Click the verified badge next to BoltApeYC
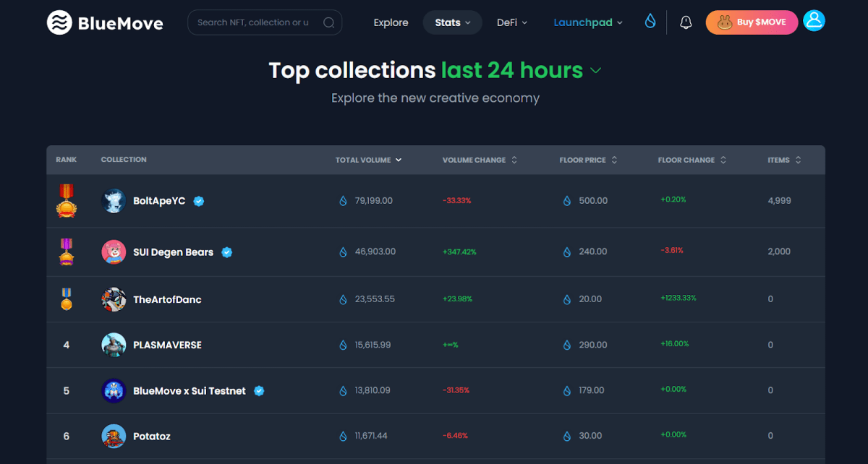This screenshot has width=868, height=464. pos(198,200)
